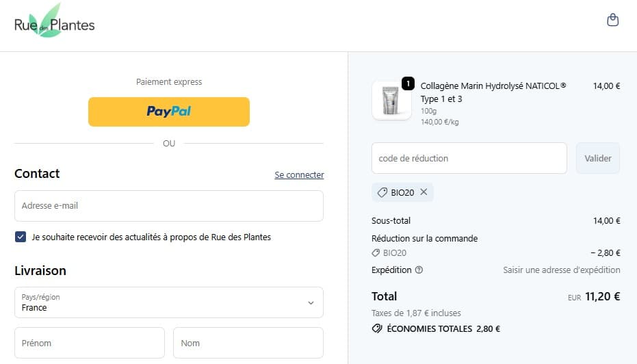637x364 pixels.
Task: Click the BIO20 tag icon chip
Action: click(384, 192)
